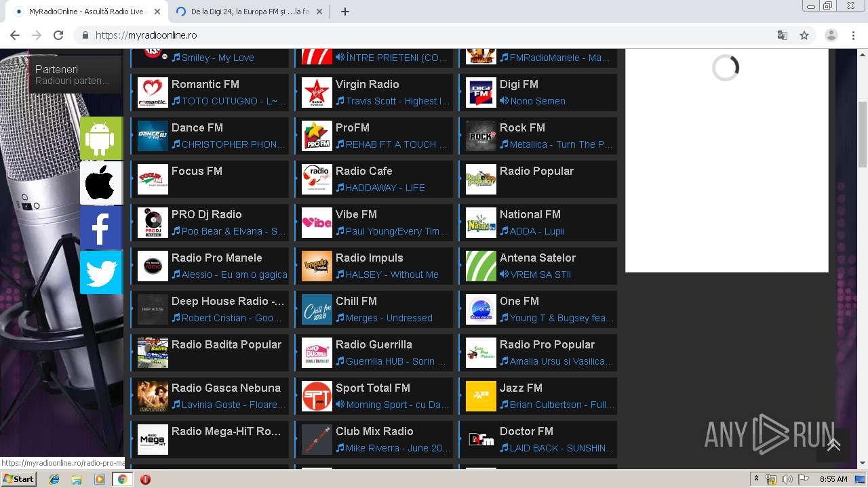Open the Chrome profile avatar menu
The height and width of the screenshot is (488, 868).
(831, 35)
